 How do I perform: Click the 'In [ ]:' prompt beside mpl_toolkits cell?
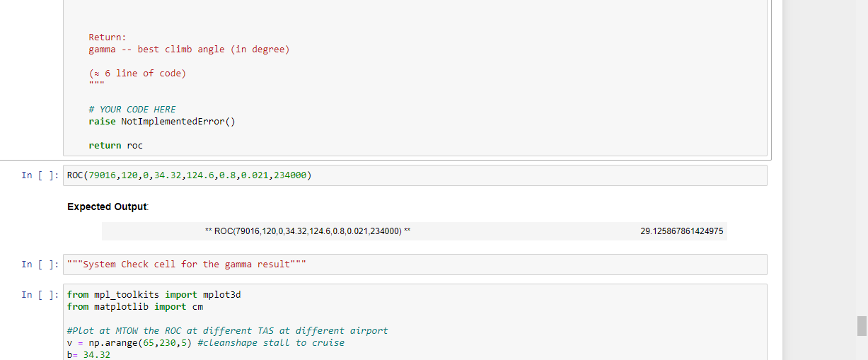coord(41,295)
